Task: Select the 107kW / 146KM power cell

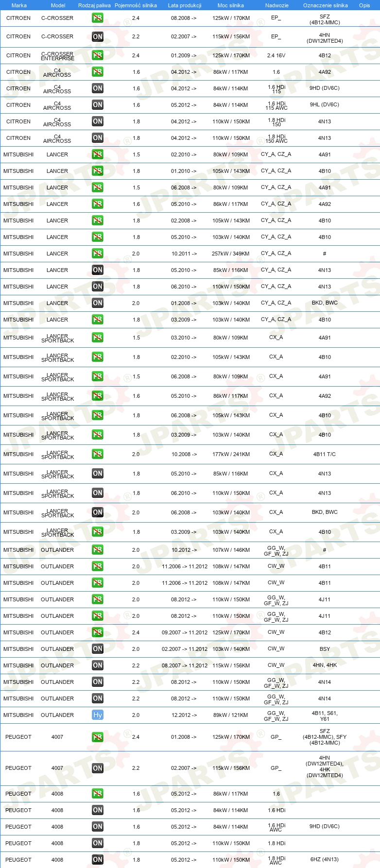Action: click(x=231, y=550)
